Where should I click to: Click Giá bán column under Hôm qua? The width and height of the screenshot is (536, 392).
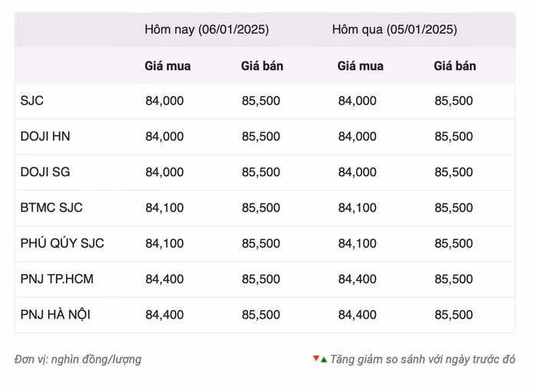coord(455,66)
